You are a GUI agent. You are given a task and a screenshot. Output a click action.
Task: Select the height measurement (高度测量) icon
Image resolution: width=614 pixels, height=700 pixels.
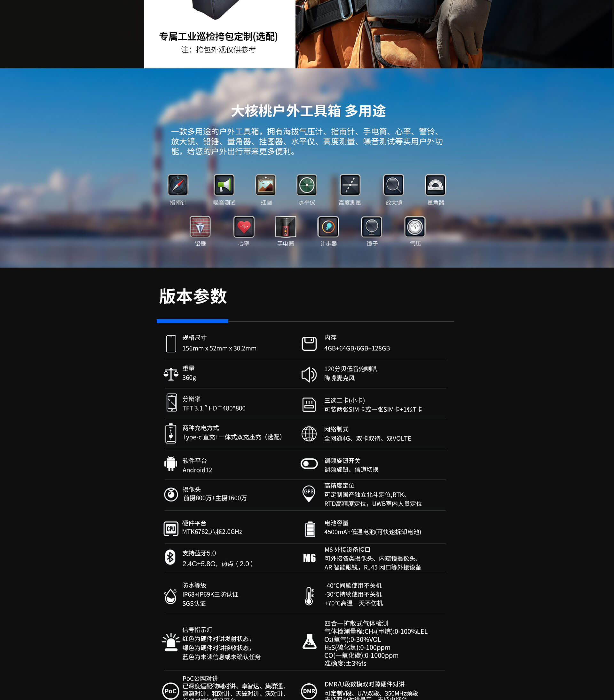point(350,185)
